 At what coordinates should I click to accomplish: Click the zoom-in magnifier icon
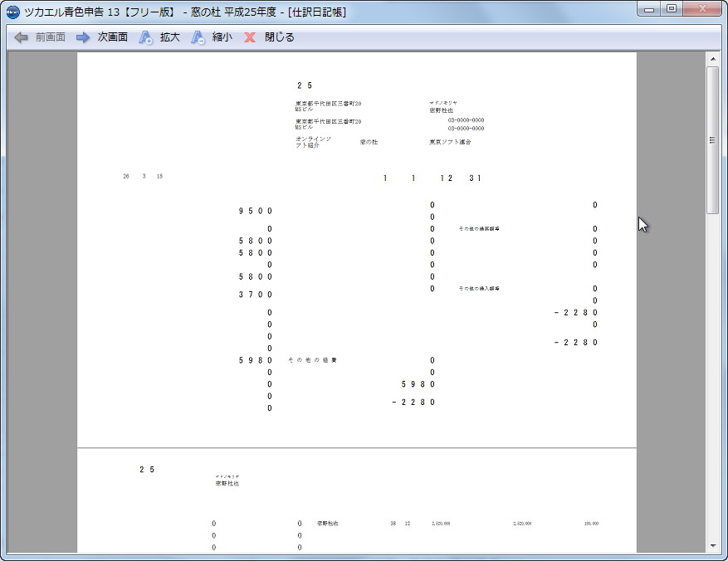click(x=146, y=37)
